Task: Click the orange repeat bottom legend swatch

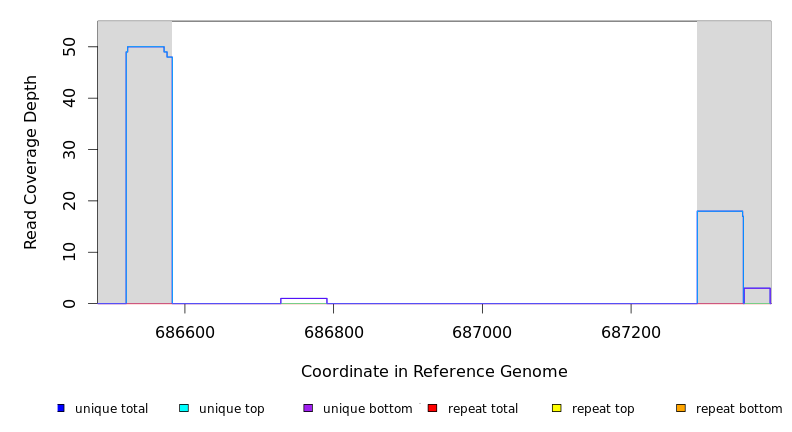Action: click(x=681, y=408)
